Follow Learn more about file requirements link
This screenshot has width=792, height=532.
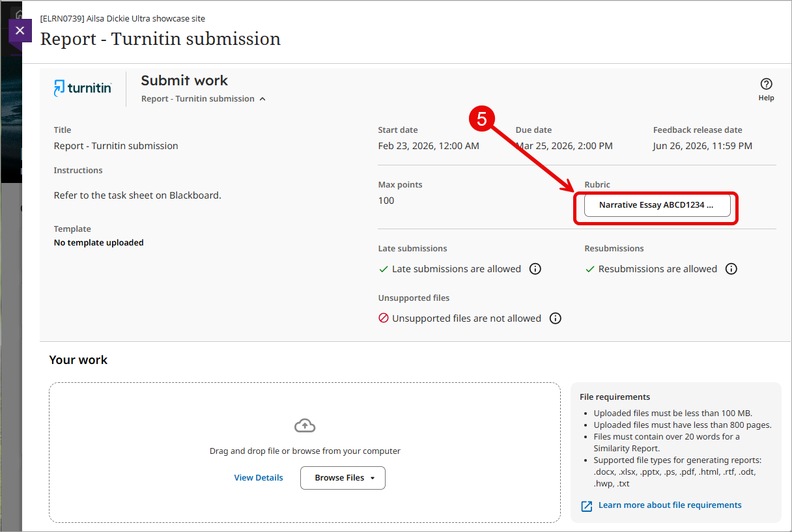[670, 505]
